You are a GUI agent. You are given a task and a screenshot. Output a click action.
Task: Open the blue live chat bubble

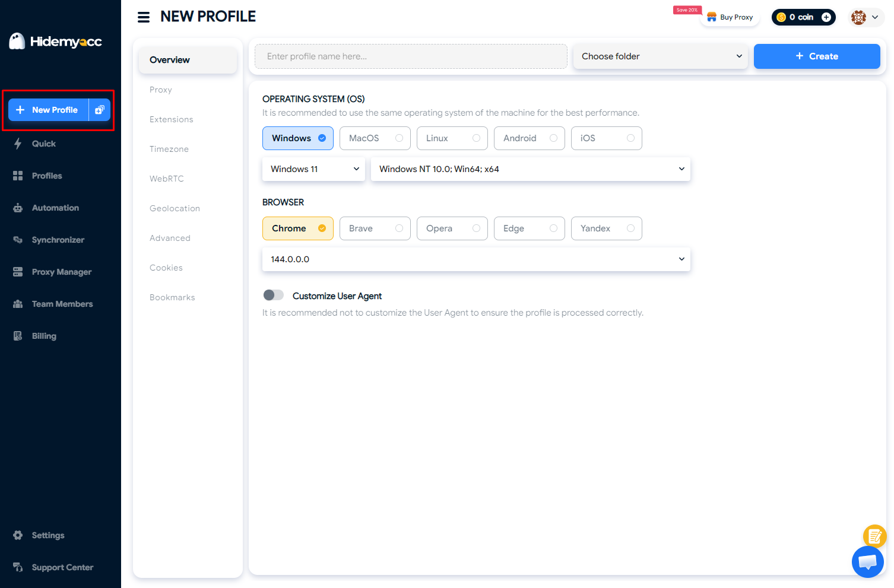tap(867, 561)
